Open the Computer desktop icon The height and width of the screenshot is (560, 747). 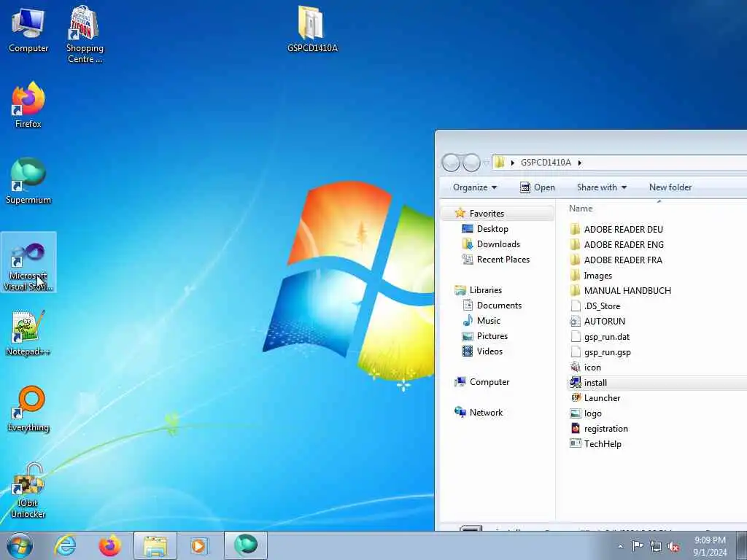pyautogui.click(x=28, y=30)
